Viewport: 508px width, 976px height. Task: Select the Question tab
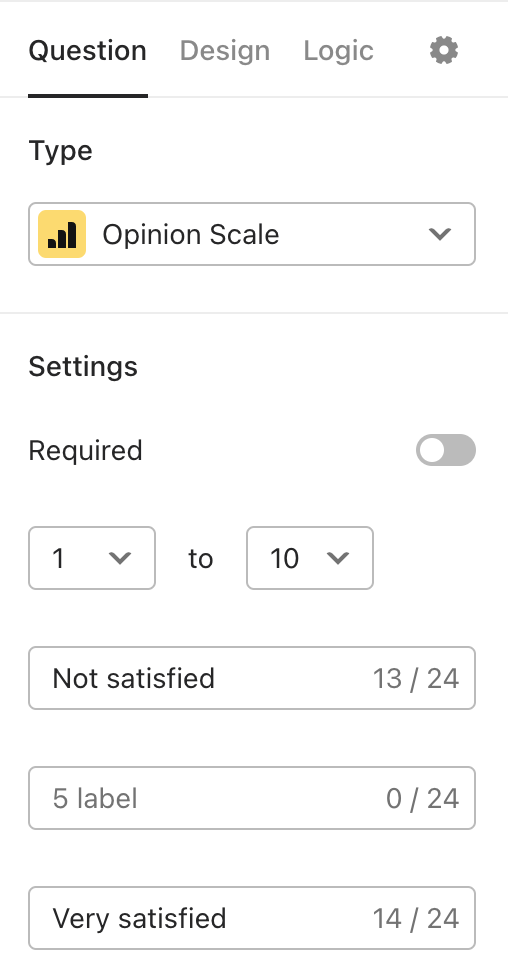(88, 50)
